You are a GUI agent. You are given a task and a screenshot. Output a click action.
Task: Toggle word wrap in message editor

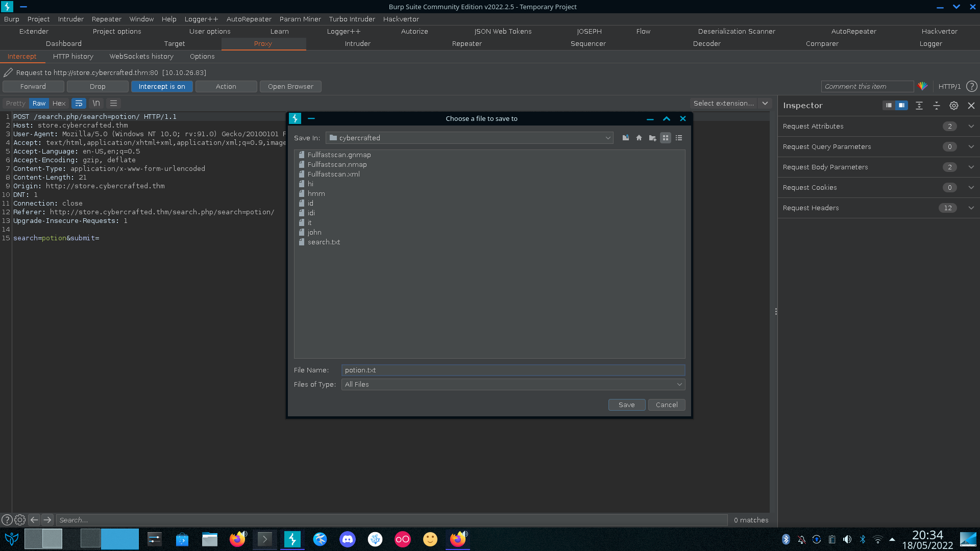coord(79,103)
